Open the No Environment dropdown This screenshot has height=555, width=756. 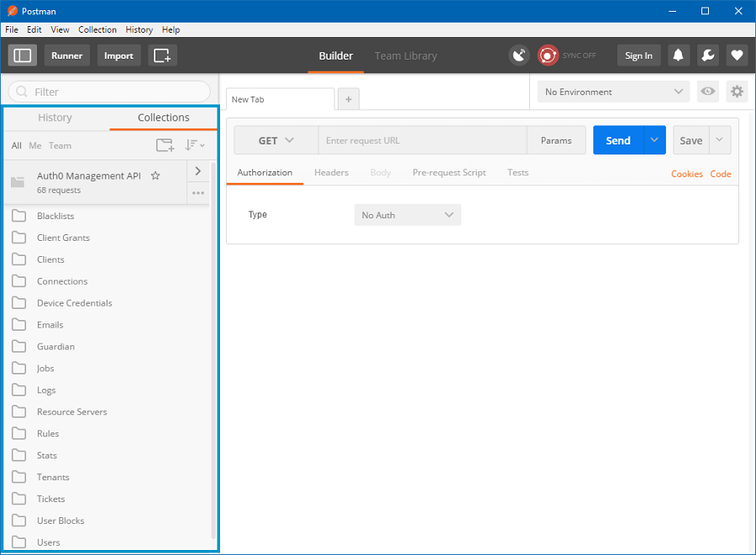tap(613, 92)
